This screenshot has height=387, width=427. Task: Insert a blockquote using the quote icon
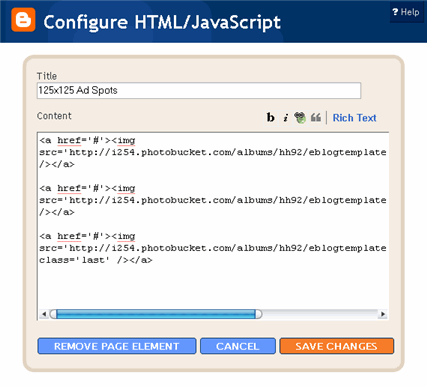coord(315,117)
